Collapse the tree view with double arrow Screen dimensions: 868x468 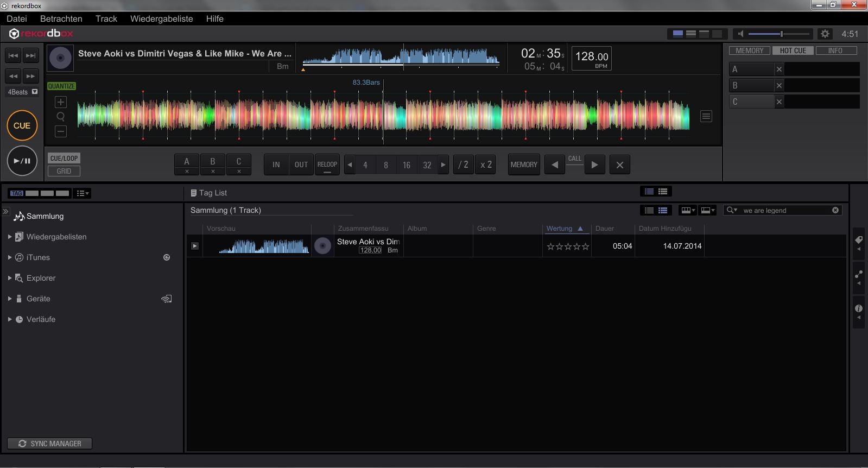click(5, 211)
